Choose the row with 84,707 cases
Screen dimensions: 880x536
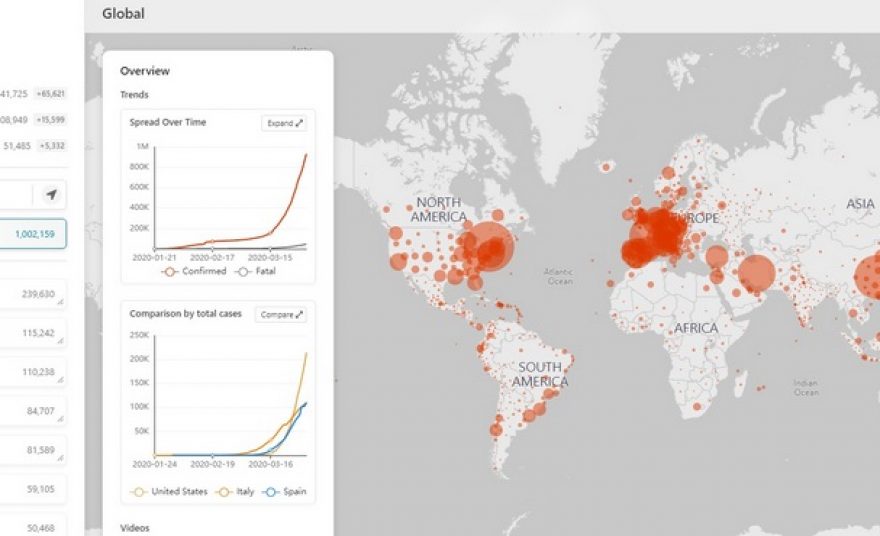33,409
